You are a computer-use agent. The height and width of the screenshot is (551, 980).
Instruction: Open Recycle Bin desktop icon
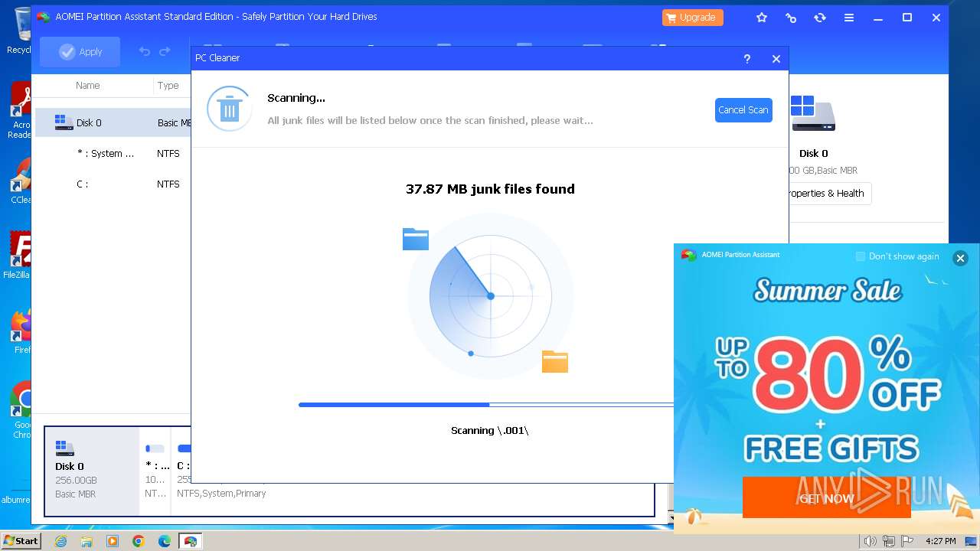point(21,31)
